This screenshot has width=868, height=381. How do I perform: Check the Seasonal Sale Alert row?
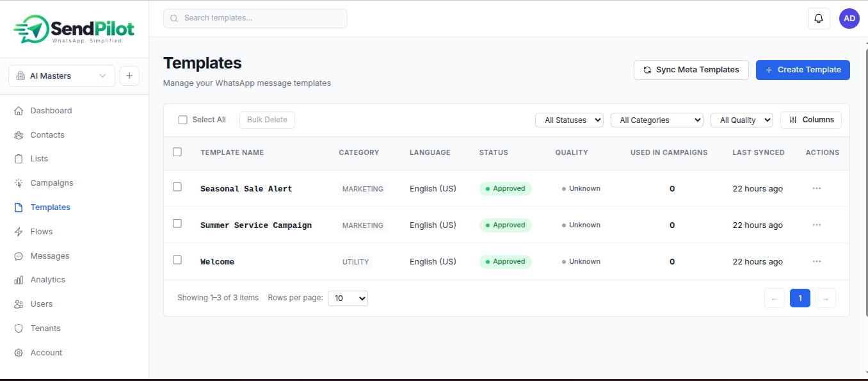pos(177,187)
